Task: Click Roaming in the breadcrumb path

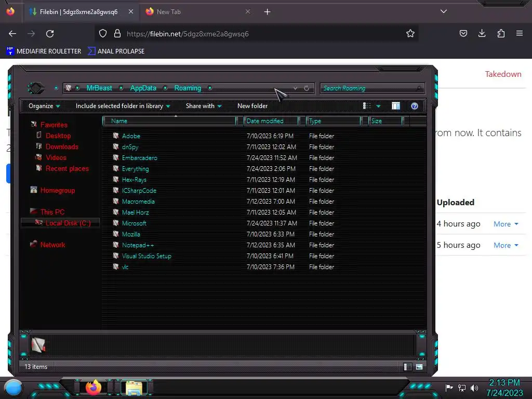Action: tap(188, 88)
